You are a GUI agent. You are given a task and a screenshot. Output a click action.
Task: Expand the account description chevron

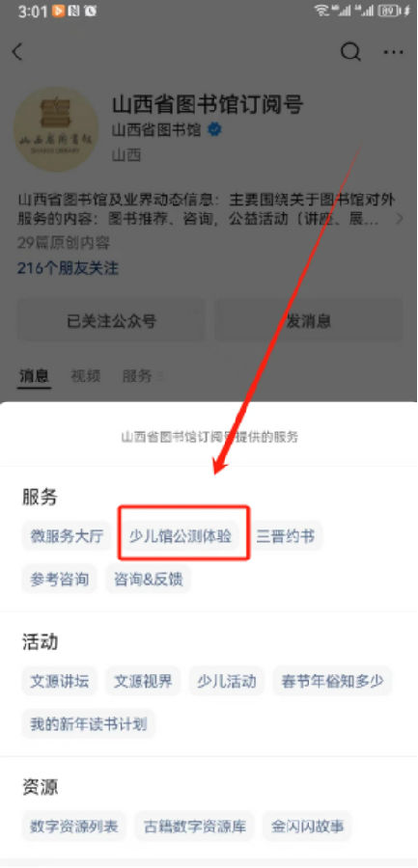[x=399, y=220]
